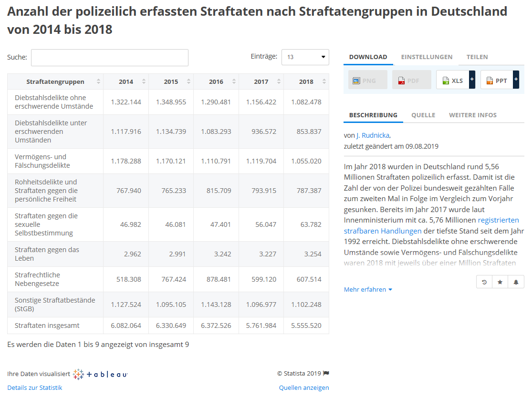Click the plus next to XLS
The height and width of the screenshot is (397, 532).
click(472, 80)
